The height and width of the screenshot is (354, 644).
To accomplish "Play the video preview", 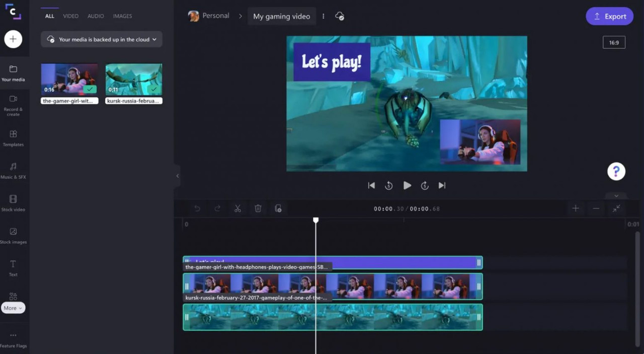I will point(407,185).
